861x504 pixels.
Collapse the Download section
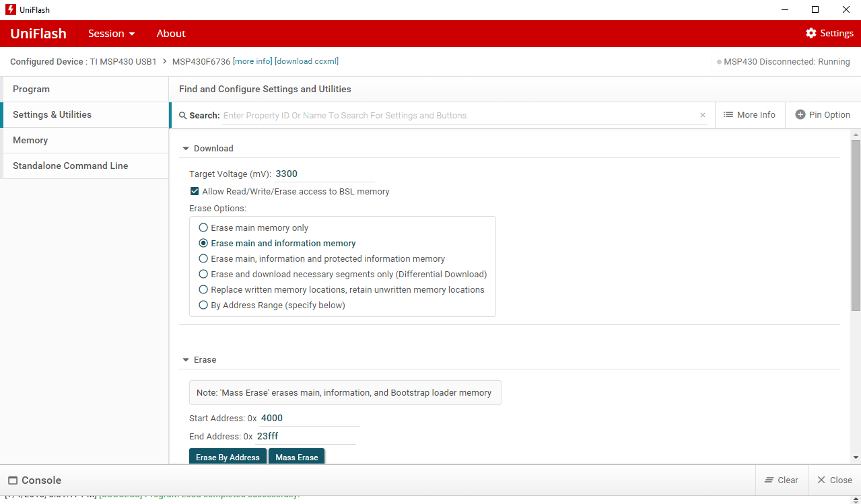pos(186,149)
